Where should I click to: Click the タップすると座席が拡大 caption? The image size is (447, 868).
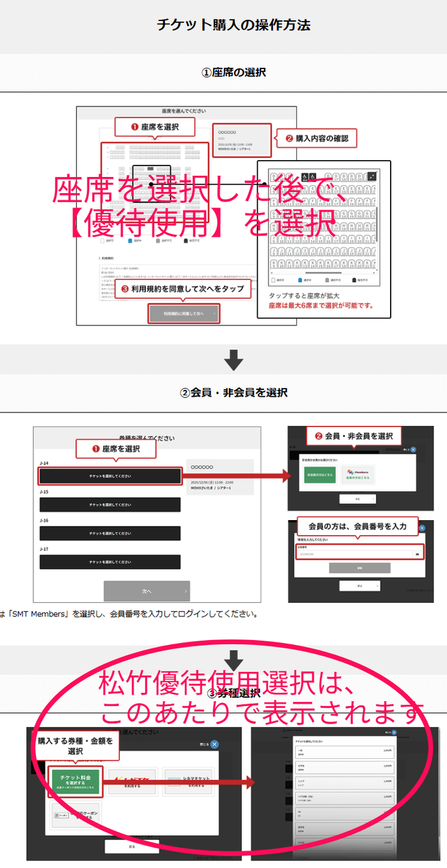[x=304, y=296]
